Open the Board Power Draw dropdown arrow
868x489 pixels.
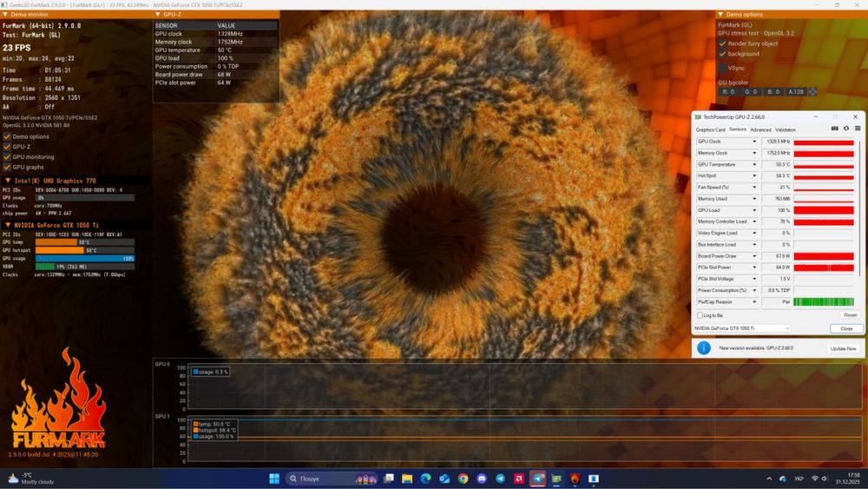point(754,256)
